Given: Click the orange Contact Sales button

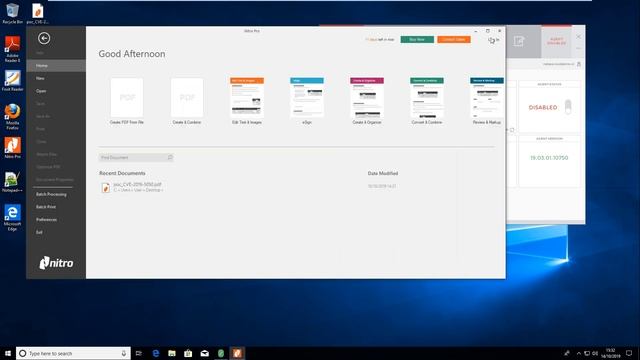Looking at the screenshot, I should (x=454, y=40).
